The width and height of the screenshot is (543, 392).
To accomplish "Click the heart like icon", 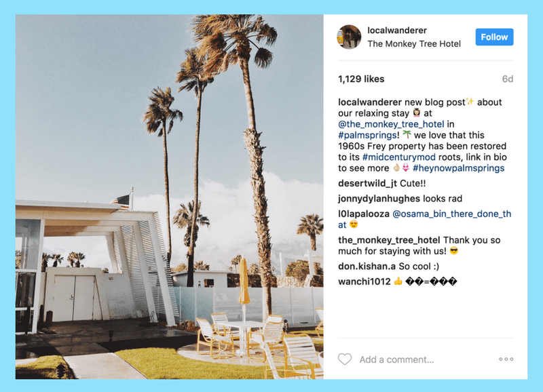I will tap(345, 359).
